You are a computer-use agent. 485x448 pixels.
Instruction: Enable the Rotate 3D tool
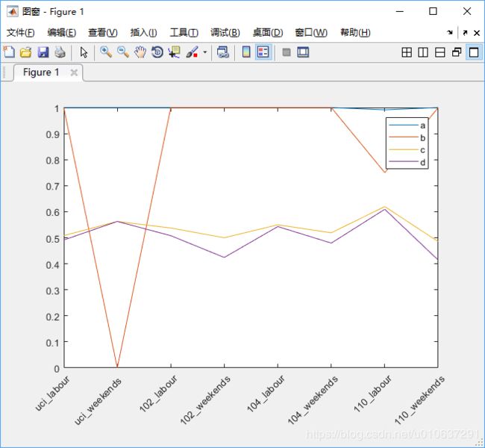[x=157, y=52]
